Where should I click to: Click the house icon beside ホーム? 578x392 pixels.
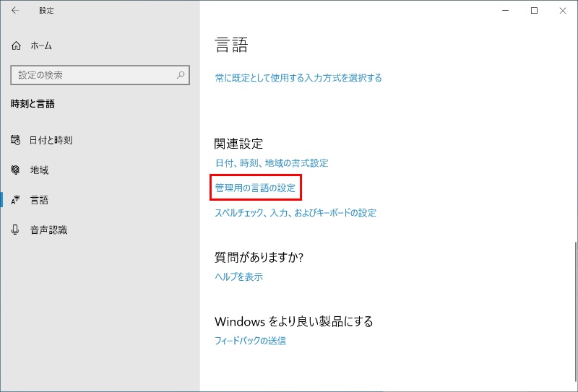coord(17,45)
